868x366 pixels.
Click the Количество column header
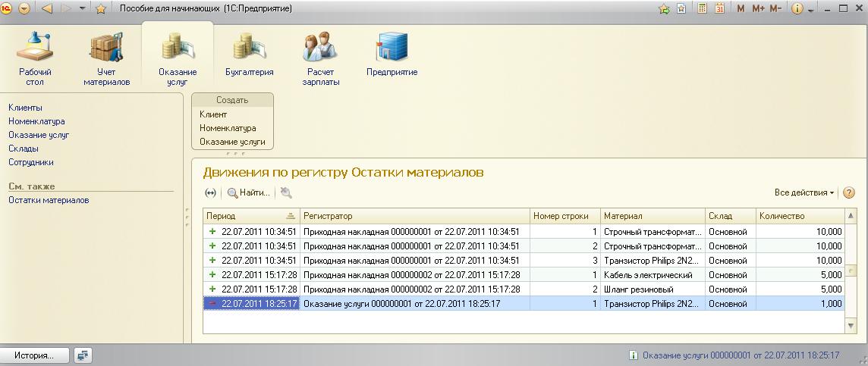800,216
